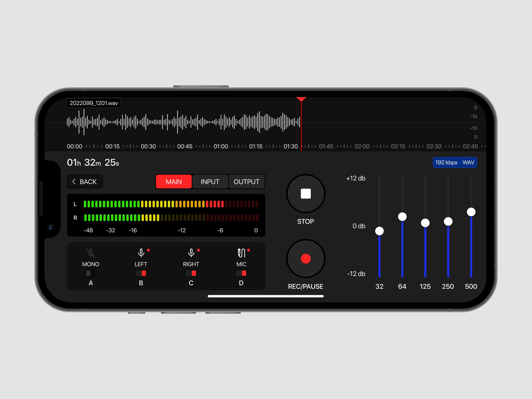Toggle switch A under MONO
Screen dimensions: 532x399
(91, 273)
